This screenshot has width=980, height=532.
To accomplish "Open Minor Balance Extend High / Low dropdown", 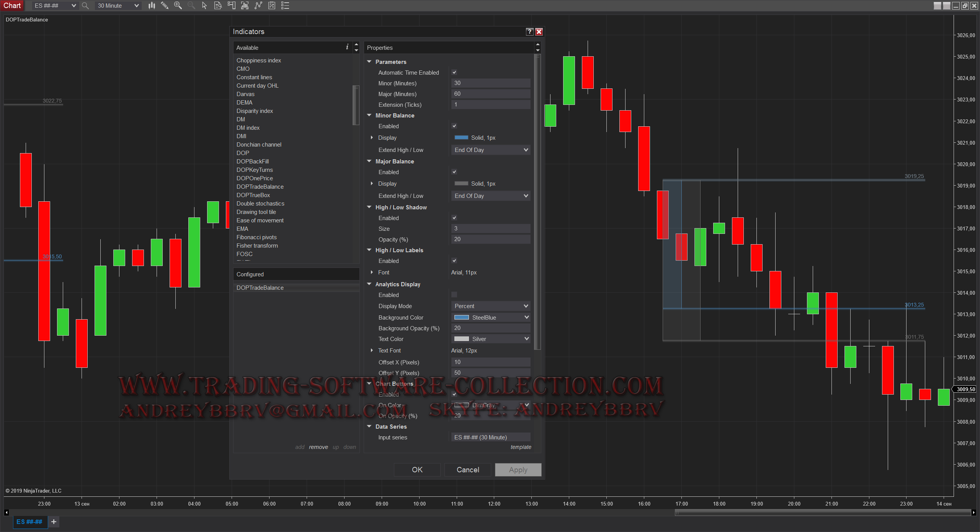I will pyautogui.click(x=491, y=150).
